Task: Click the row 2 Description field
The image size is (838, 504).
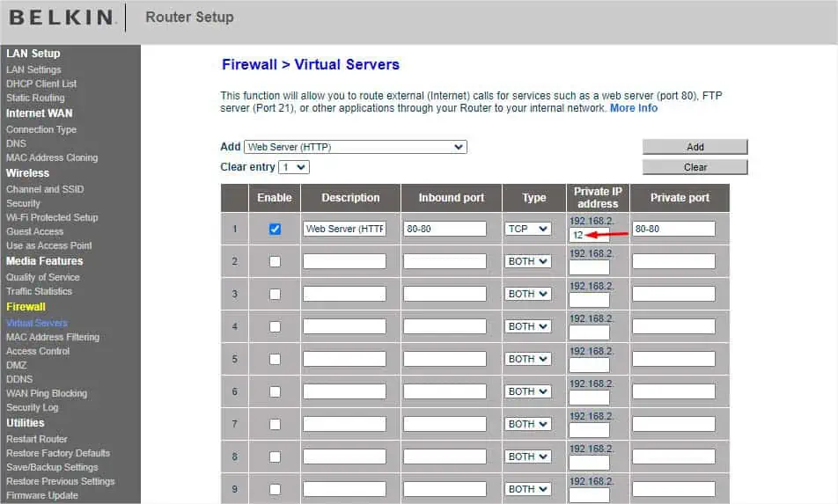Action: (x=344, y=261)
